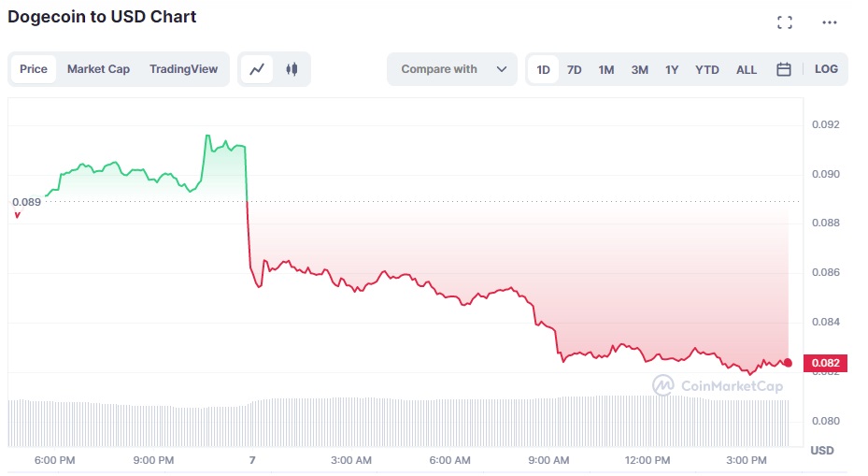Image resolution: width=868 pixels, height=476 pixels.
Task: Select the 7D time range
Action: point(574,70)
